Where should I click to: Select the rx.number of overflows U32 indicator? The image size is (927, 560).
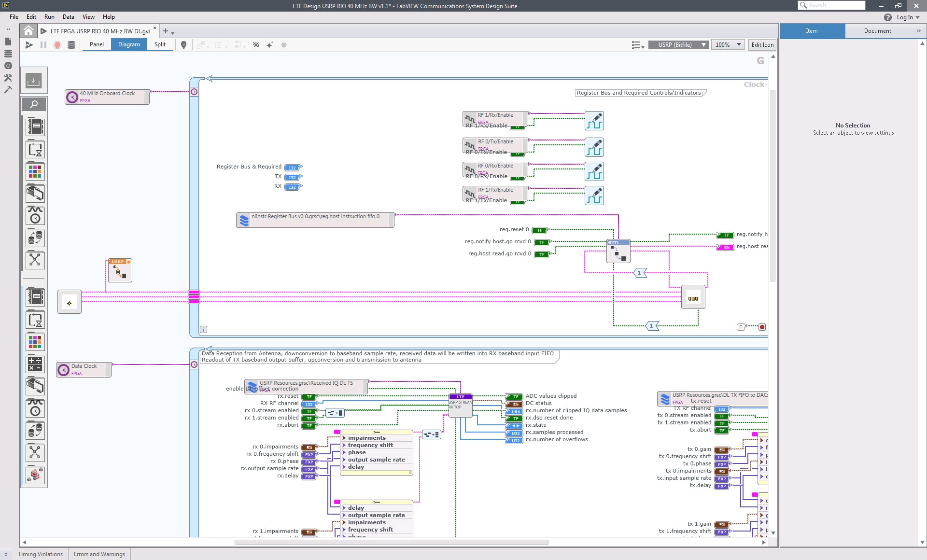pos(515,440)
